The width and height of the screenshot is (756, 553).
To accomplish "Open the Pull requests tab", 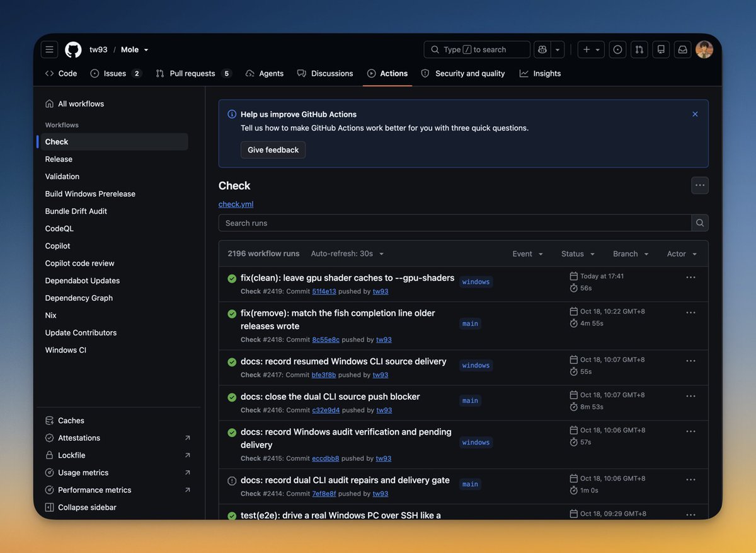I will click(193, 74).
